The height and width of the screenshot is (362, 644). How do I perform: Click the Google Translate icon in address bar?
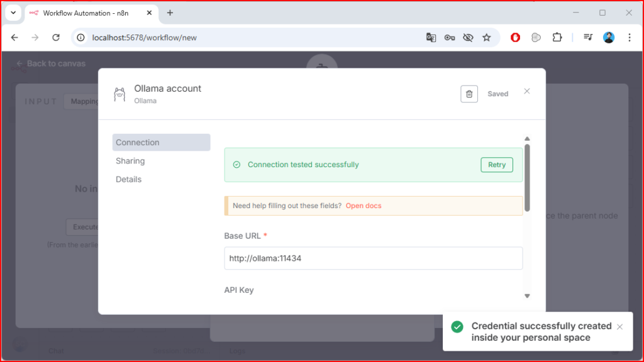[431, 38]
